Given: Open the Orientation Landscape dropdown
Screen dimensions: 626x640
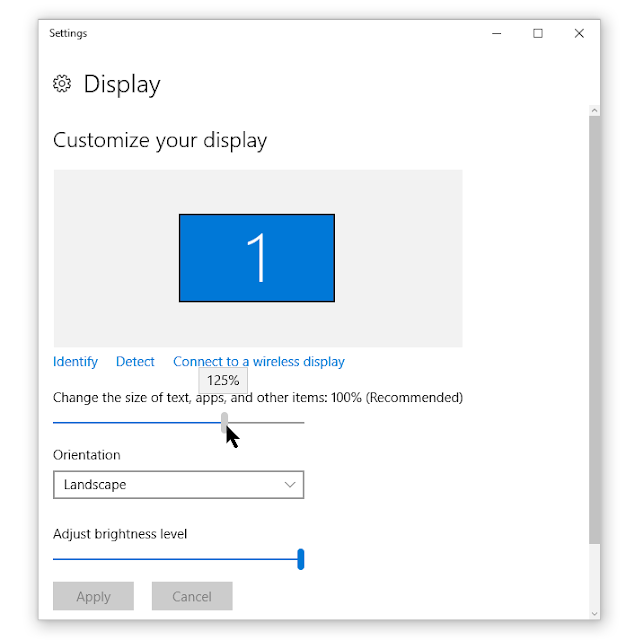Looking at the screenshot, I should click(x=178, y=484).
